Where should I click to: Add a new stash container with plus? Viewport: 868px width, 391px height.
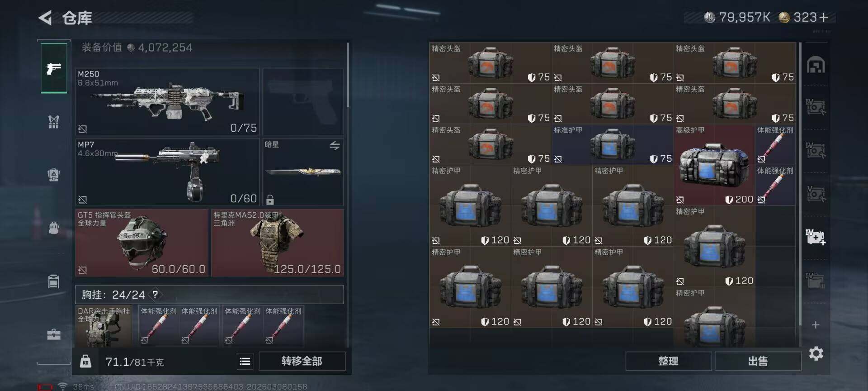pos(816,325)
